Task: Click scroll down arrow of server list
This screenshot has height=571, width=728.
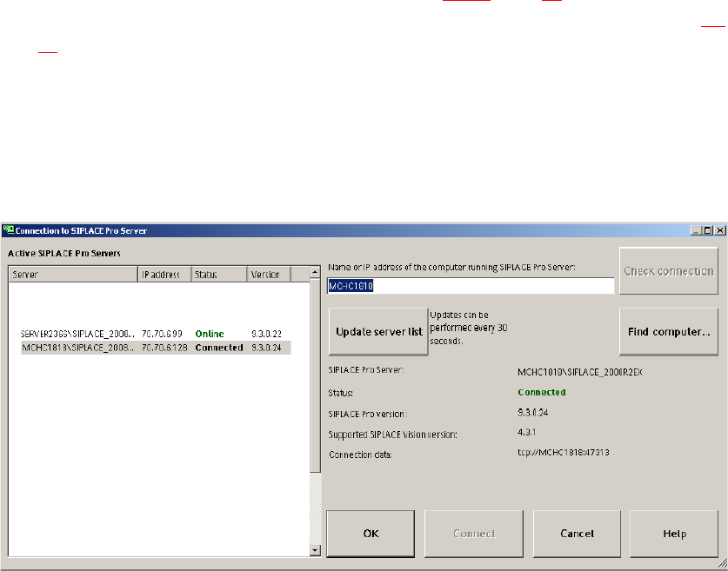Action: (315, 550)
